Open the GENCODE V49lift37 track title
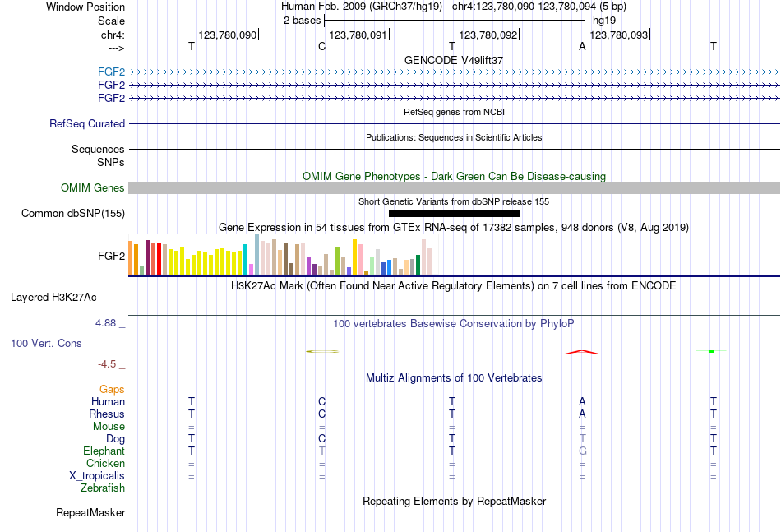The height and width of the screenshot is (532, 781). tap(454, 60)
